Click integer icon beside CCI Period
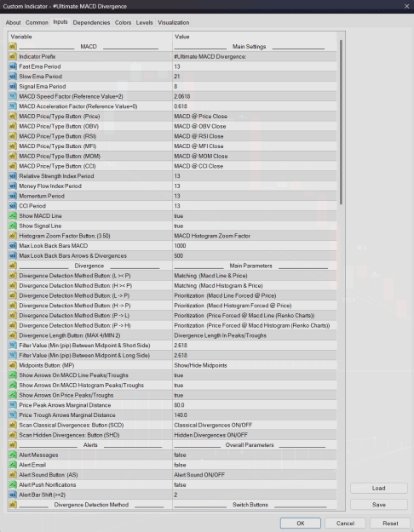Viewport: 414px width, 532px height. pyautogui.click(x=13, y=206)
